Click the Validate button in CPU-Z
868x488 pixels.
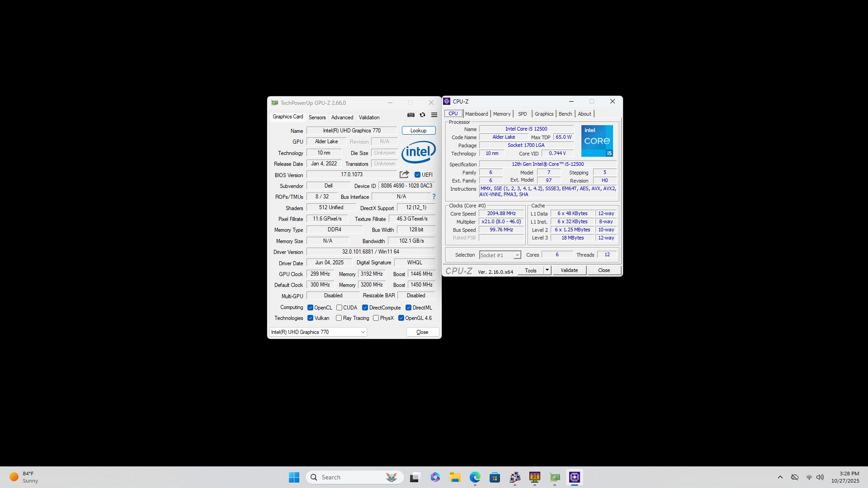[x=569, y=270]
